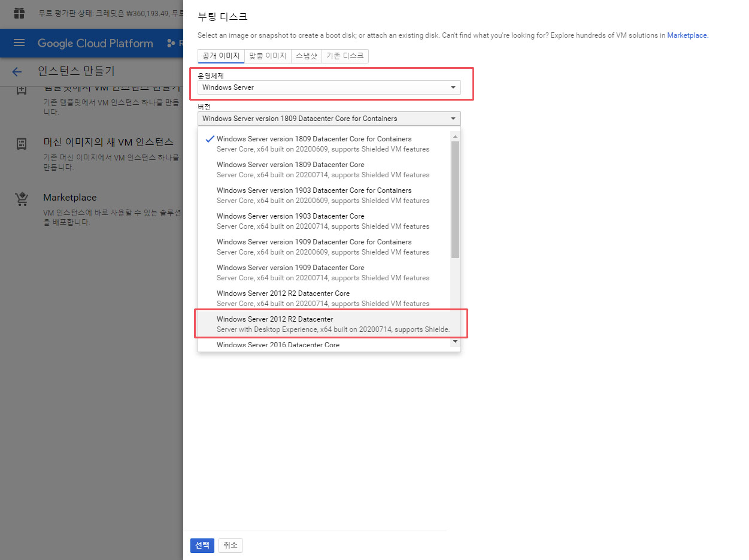Click the version list scrollbar thumb
Image resolution: width=749 pixels, height=560 pixels.
(x=455, y=199)
